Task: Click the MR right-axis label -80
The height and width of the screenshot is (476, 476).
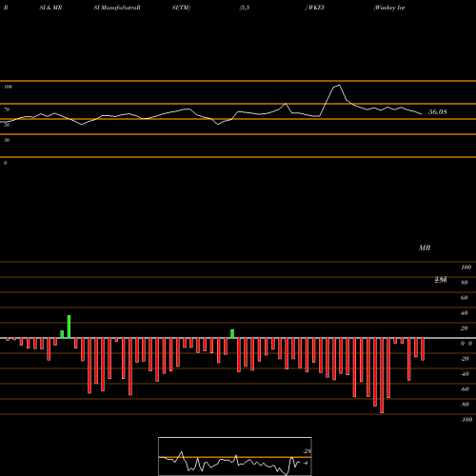Action: click(x=465, y=405)
